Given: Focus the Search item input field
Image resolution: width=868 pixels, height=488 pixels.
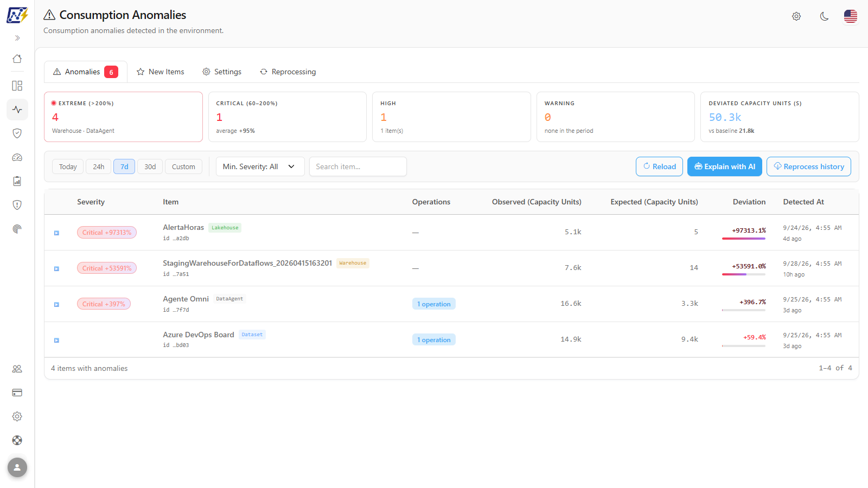Looking at the screenshot, I should (x=358, y=166).
